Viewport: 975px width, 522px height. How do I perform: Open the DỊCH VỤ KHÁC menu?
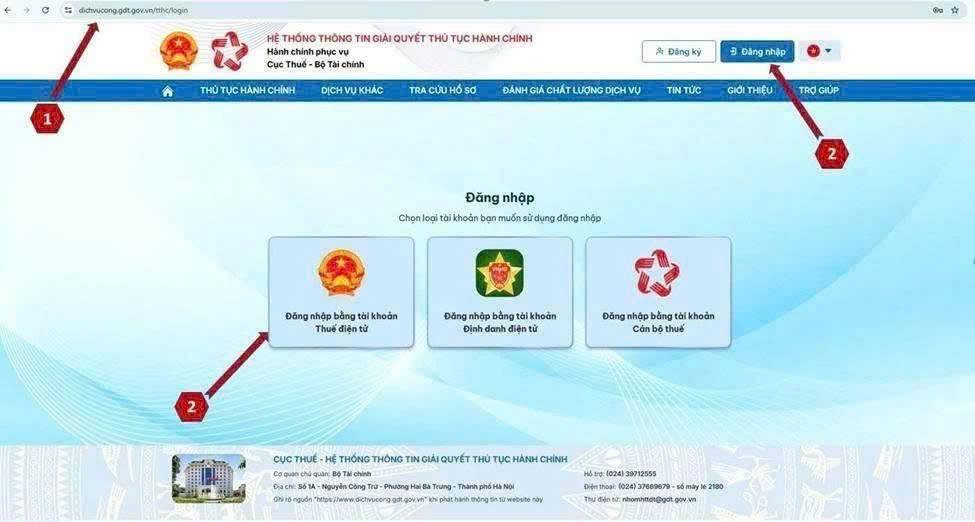[352, 90]
